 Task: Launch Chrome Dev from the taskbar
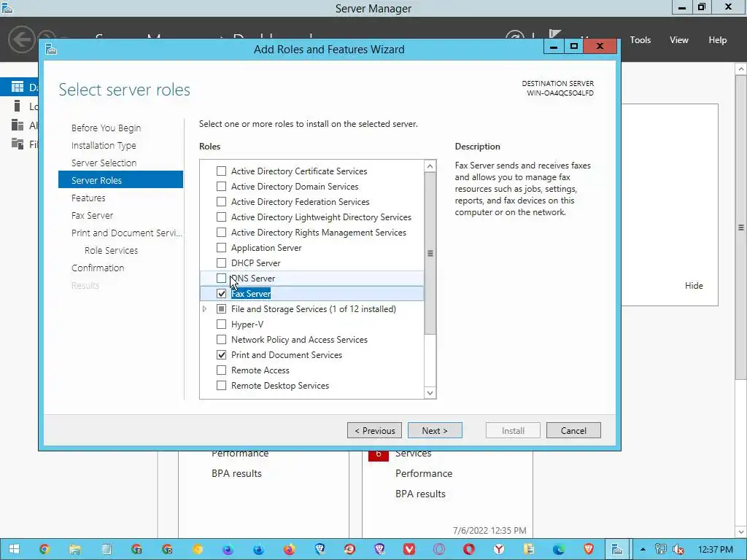click(167, 549)
